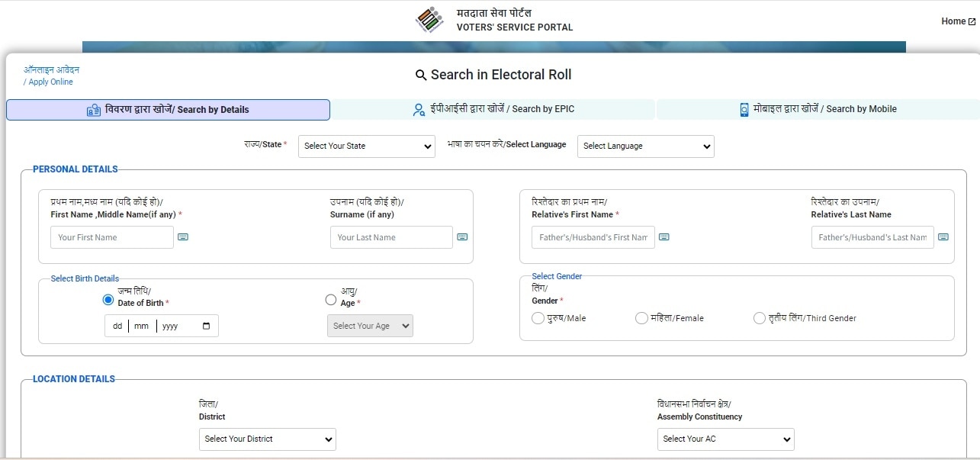Click the Election Commission logo in header
Image resolution: width=980 pixels, height=460 pixels.
(429, 21)
